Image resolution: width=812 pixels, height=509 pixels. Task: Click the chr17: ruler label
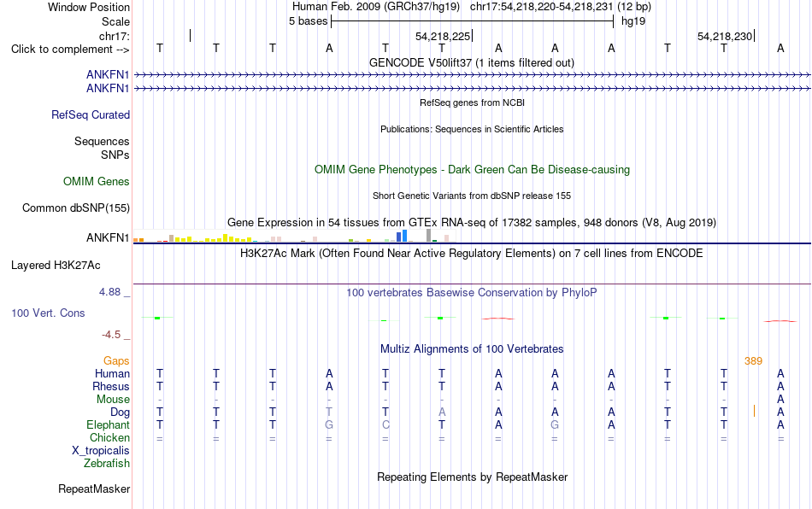pos(114,36)
